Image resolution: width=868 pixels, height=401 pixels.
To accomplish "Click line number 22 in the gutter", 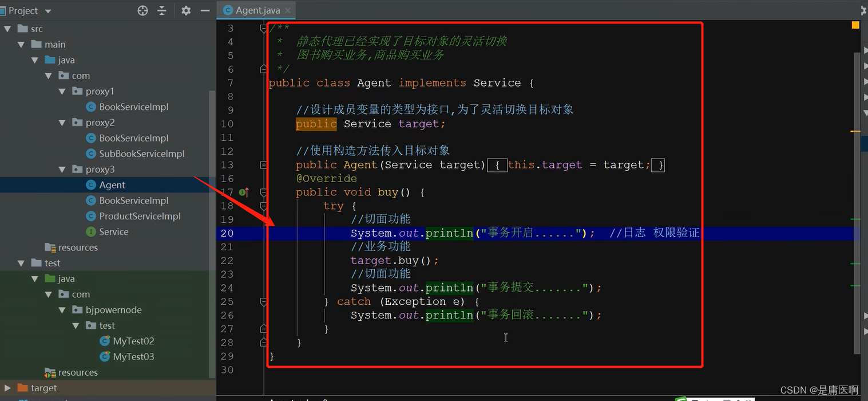I will click(227, 261).
